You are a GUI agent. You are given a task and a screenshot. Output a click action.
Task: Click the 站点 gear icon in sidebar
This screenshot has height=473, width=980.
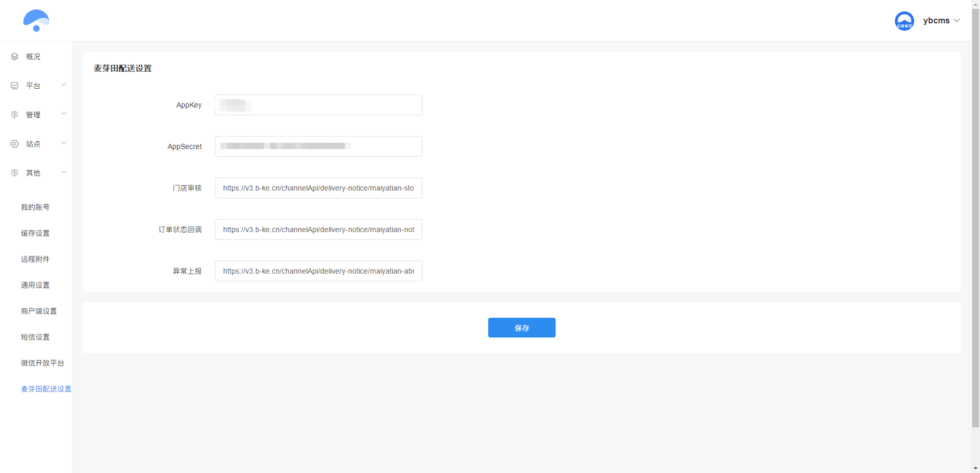15,144
